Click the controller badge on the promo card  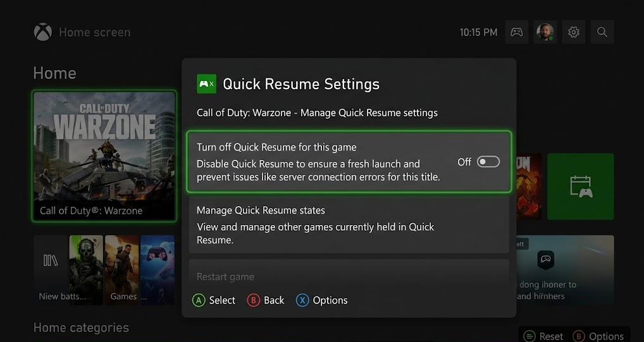545,259
